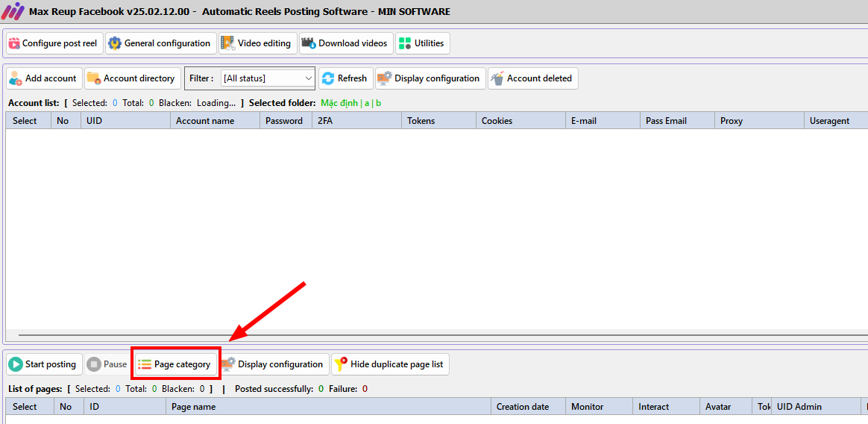Click the Video editing film icon

pyautogui.click(x=227, y=43)
